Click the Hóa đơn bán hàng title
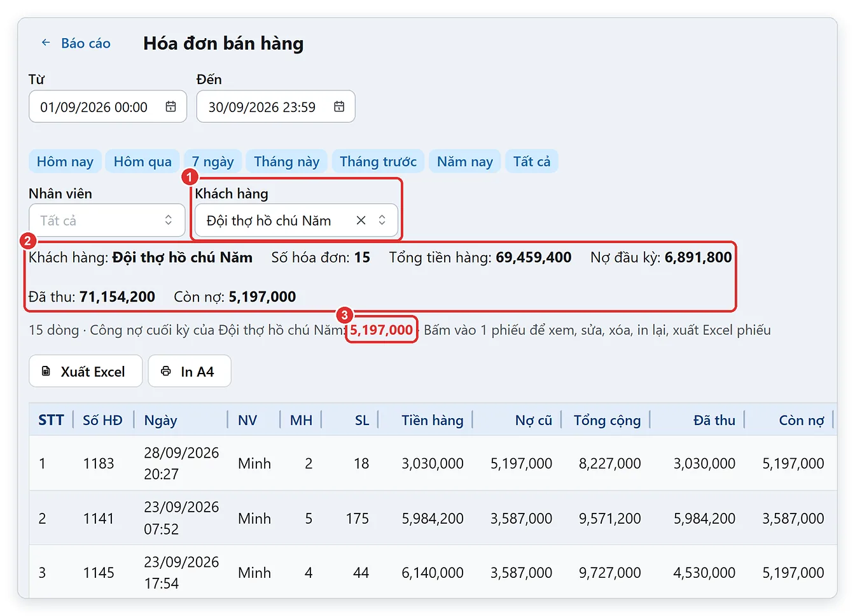This screenshot has height=616, width=855. coord(223,43)
